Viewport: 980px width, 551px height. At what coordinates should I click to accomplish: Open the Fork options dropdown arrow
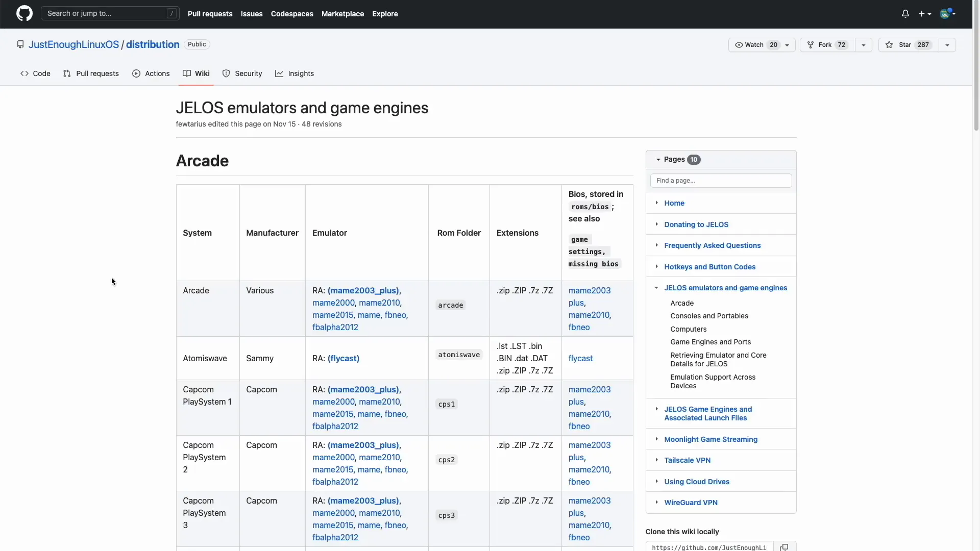pos(864,45)
